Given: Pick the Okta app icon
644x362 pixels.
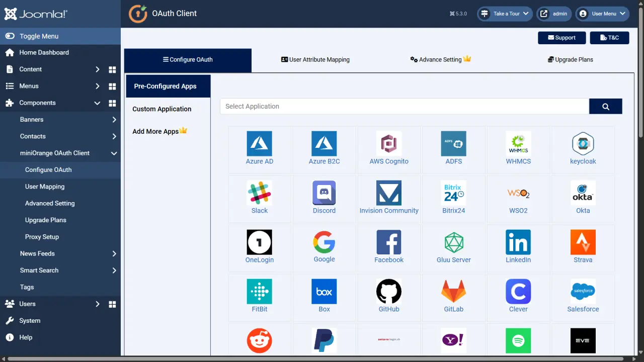Looking at the screenshot, I should [583, 193].
